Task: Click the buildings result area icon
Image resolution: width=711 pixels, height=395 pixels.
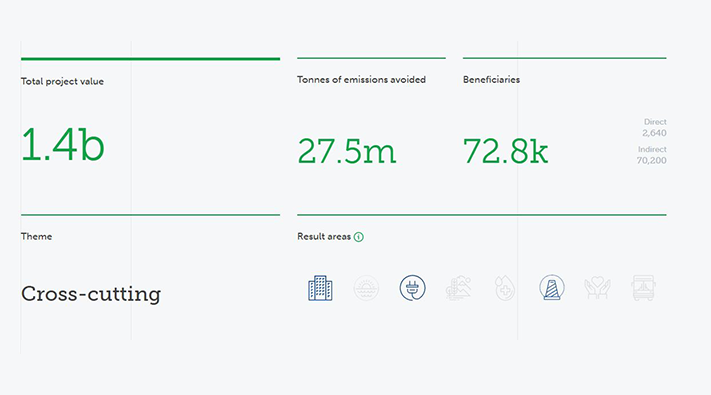Action: point(320,288)
